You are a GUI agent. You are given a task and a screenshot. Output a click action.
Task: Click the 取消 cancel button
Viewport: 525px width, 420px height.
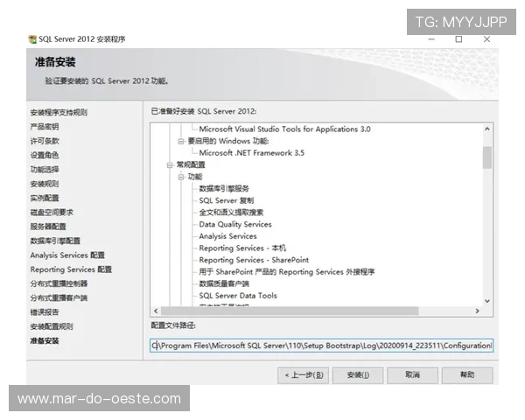(412, 375)
